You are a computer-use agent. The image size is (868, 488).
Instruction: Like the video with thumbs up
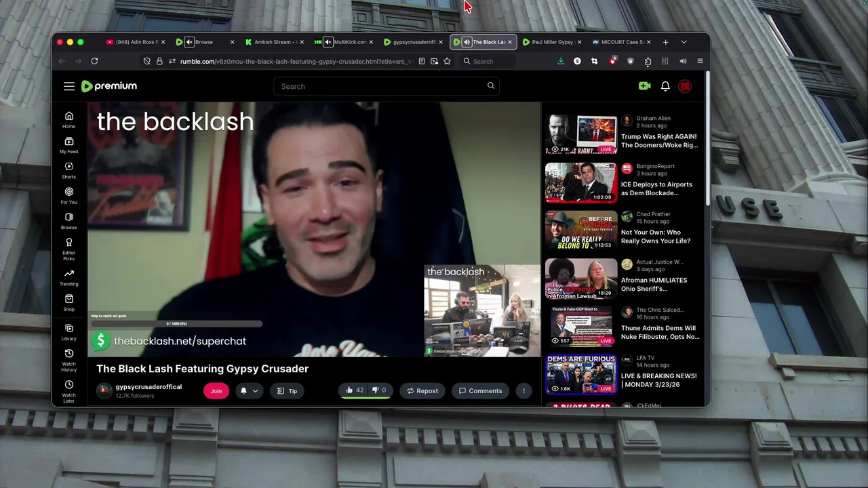click(x=355, y=390)
